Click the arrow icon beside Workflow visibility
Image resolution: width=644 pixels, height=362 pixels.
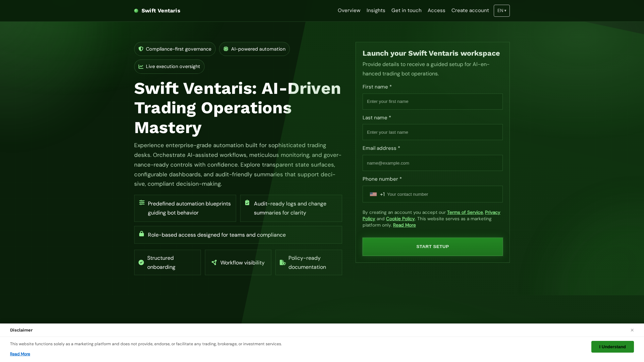point(214,262)
